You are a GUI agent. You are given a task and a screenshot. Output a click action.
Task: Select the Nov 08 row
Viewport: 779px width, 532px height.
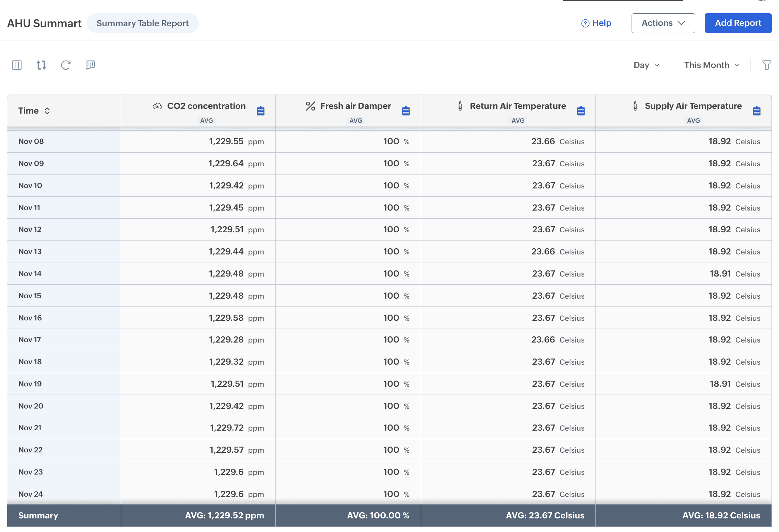[31, 142]
